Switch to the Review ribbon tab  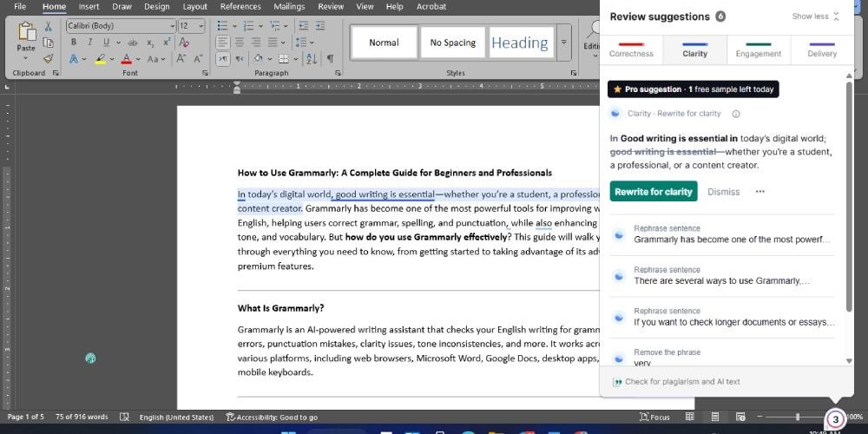tap(331, 7)
